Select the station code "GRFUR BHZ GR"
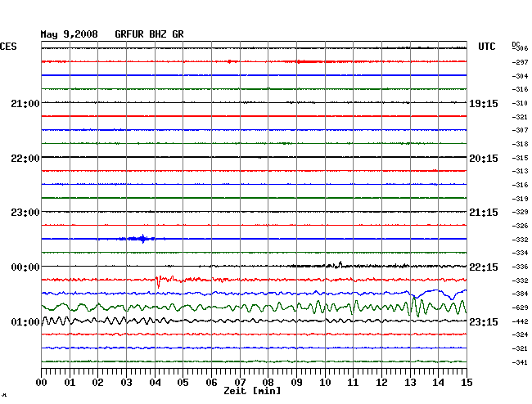 point(149,34)
